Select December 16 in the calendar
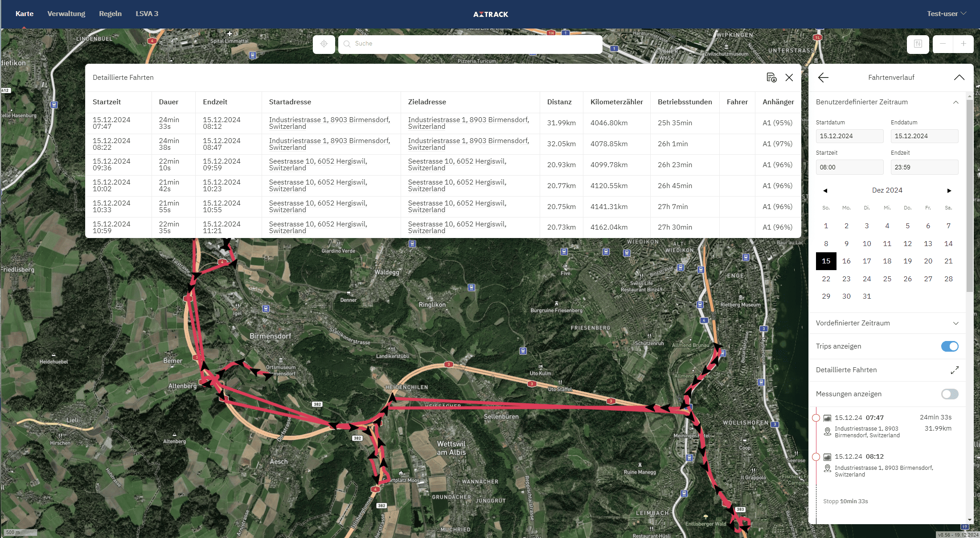The height and width of the screenshot is (538, 980). [846, 261]
